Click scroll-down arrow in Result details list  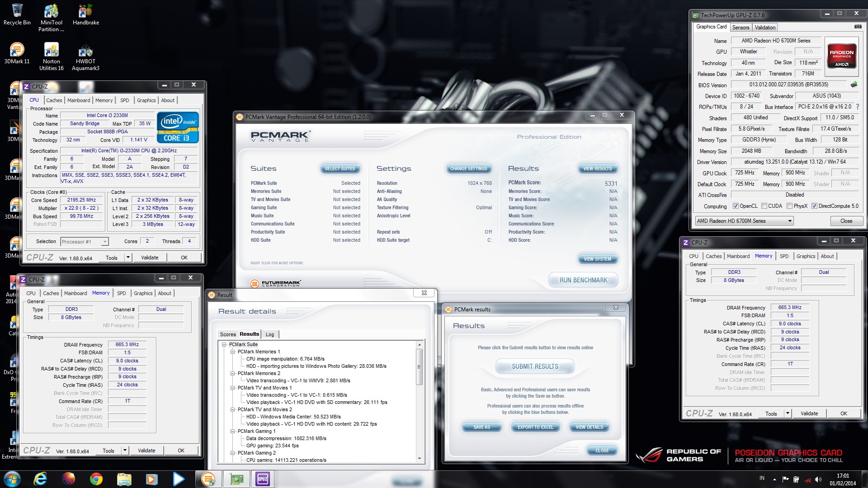tap(419, 459)
